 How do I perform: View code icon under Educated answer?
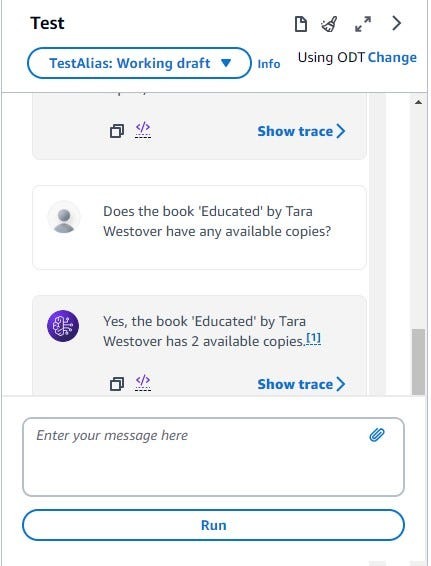(143, 382)
